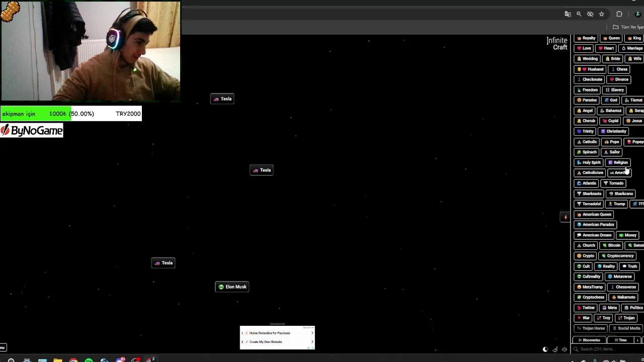Click the Cupid item

pos(610,121)
